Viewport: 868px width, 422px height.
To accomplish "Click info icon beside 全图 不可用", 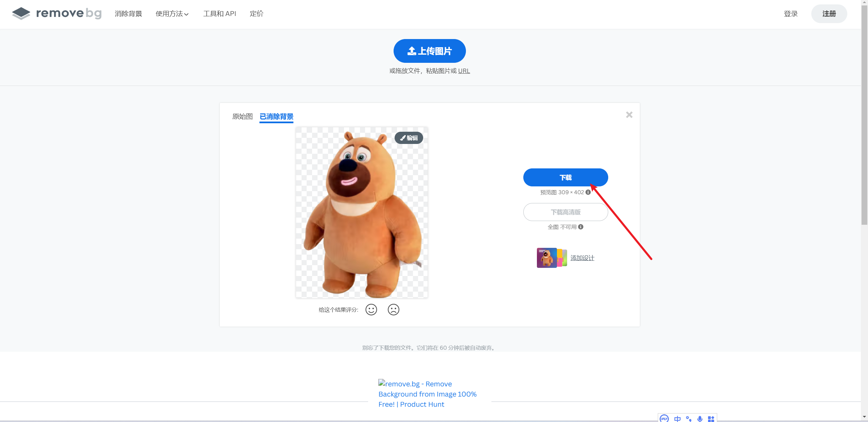I will pyautogui.click(x=581, y=227).
